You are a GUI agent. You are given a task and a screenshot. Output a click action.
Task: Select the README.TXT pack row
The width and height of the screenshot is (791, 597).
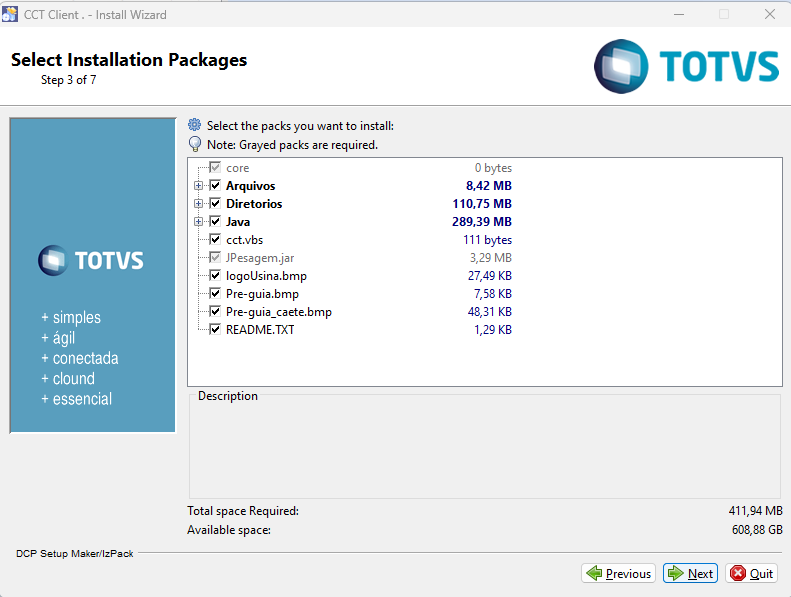pyautogui.click(x=361, y=330)
